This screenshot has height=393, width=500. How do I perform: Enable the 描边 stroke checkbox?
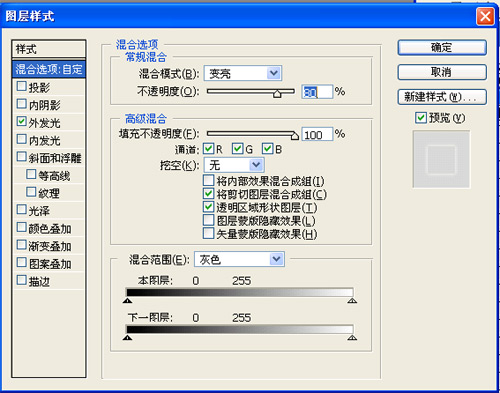22,280
